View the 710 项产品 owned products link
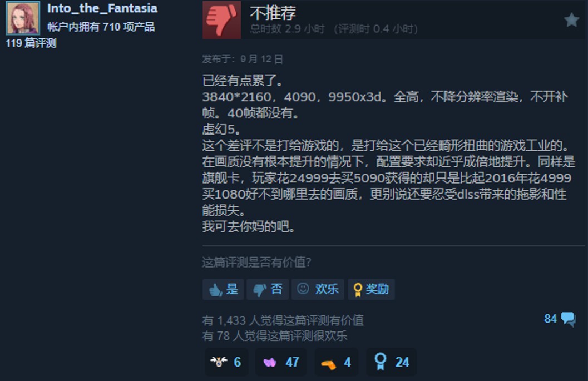The image size is (588, 381). [x=101, y=27]
